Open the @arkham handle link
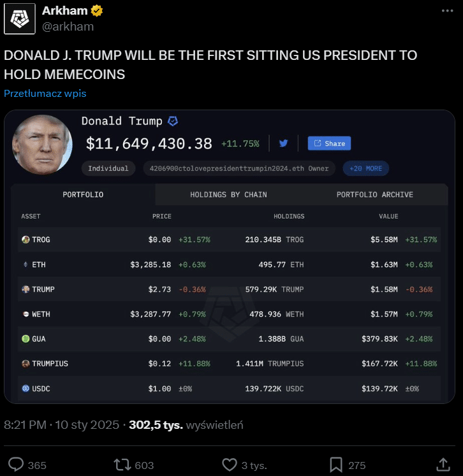Screen dimensions: 463x476 tap(68, 27)
